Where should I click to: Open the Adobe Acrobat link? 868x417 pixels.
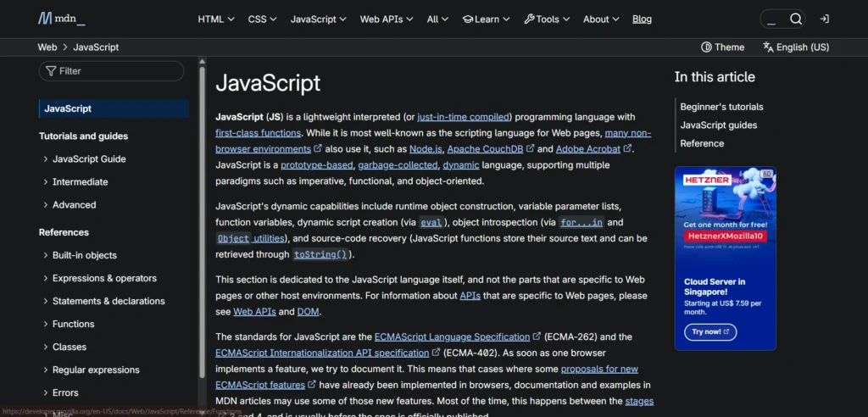593,149
